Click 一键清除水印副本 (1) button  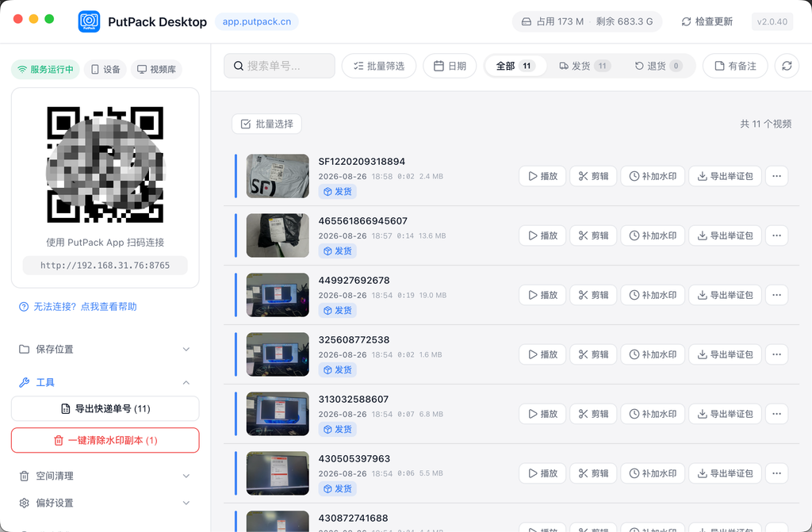[105, 440]
